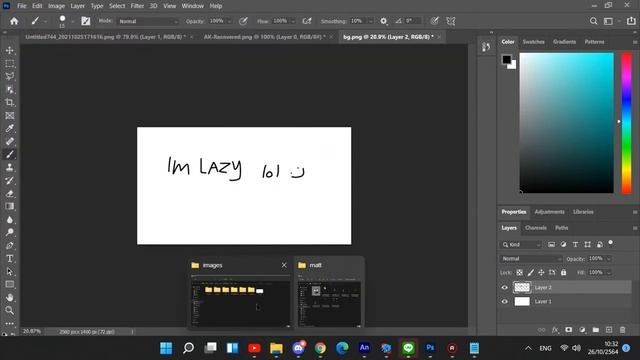Select the Spot Healing Brush tool
This screenshot has width=640, height=360.
[10, 142]
